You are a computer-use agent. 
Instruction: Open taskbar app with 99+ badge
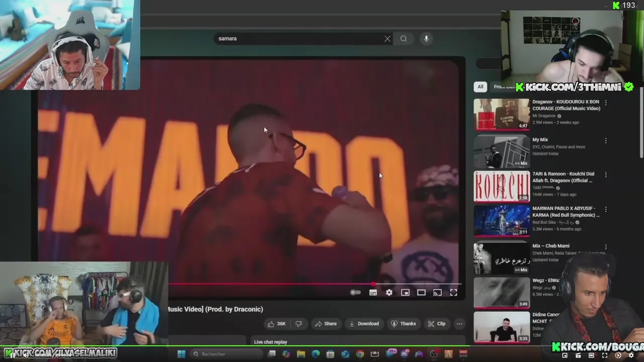pos(391,353)
